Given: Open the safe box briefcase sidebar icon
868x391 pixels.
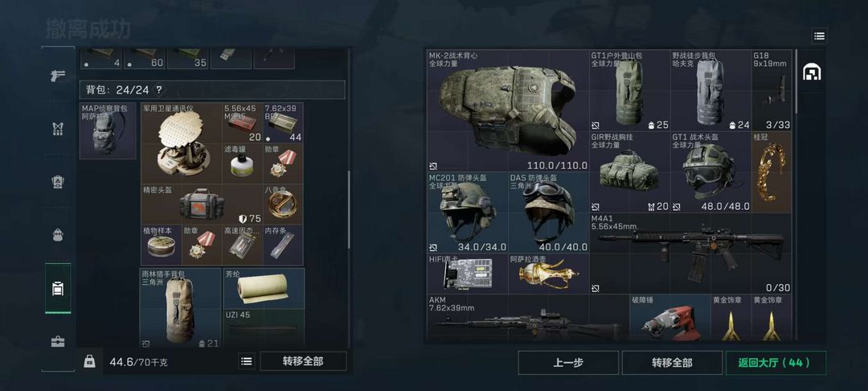Looking at the screenshot, I should tap(58, 341).
